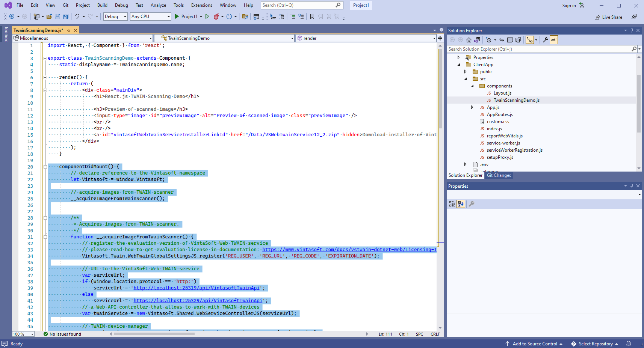Screen dimensions: 644x348
Task: Click Collapse All icon in Solution Explorer
Action: pyautogui.click(x=510, y=40)
